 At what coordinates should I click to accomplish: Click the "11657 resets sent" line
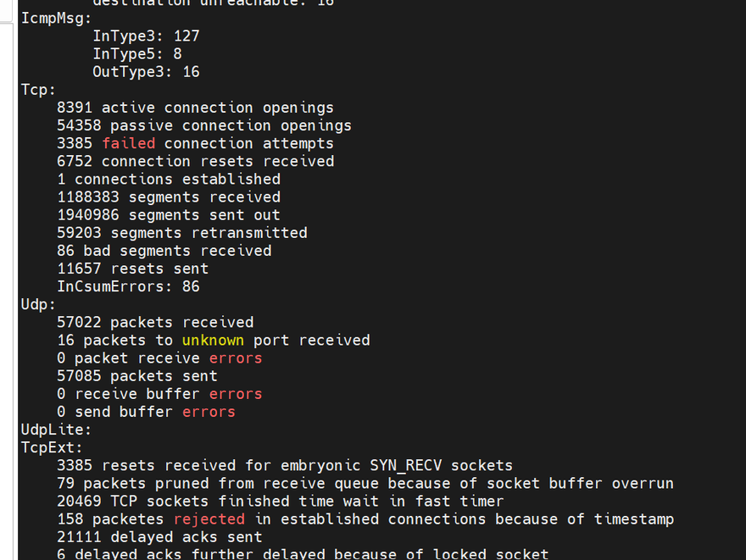tap(132, 269)
